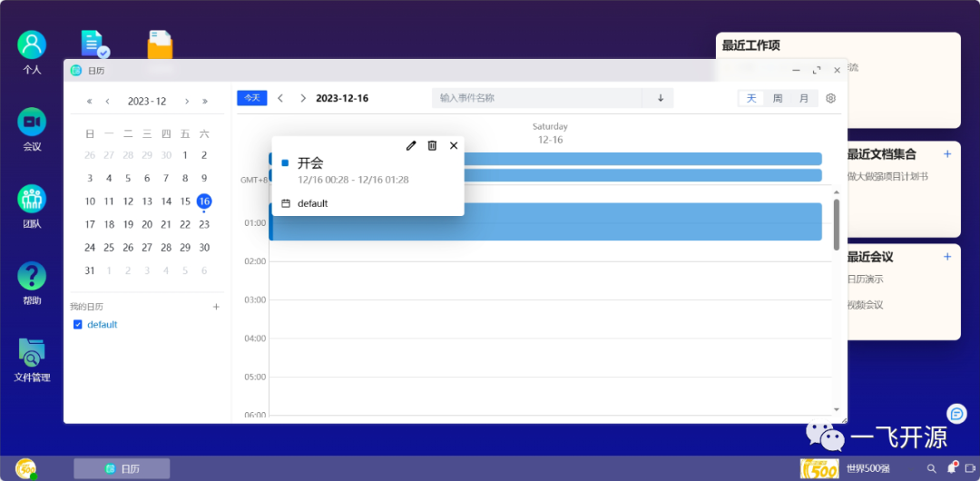Add item in 最近会议 panel
This screenshot has height=481, width=980.
coord(947,257)
